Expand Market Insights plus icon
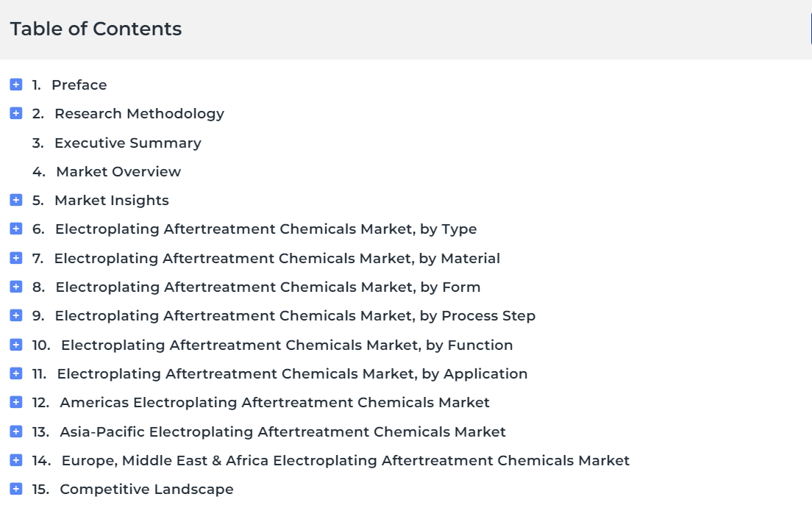 point(16,200)
